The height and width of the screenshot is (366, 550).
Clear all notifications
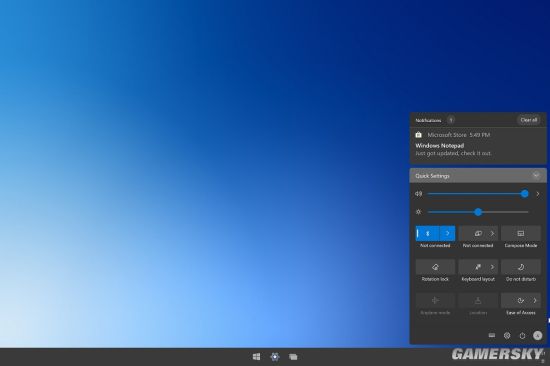pos(529,120)
